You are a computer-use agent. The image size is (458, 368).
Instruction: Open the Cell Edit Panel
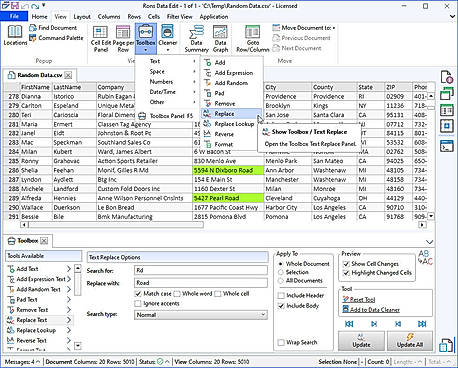[x=100, y=39]
